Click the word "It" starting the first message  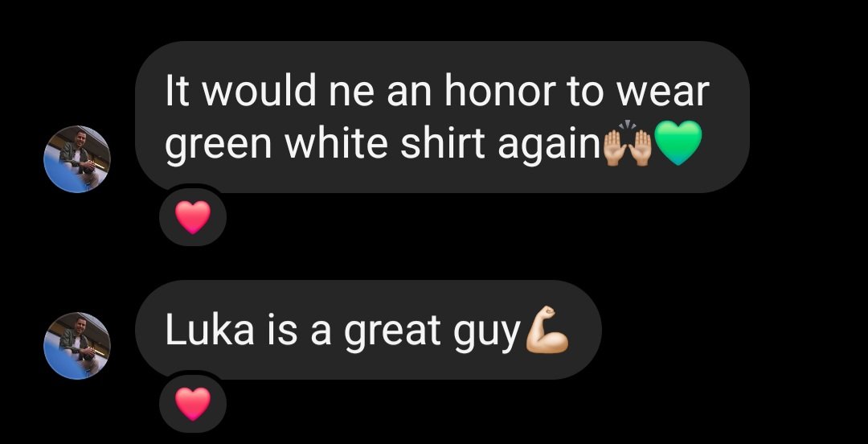(178, 91)
